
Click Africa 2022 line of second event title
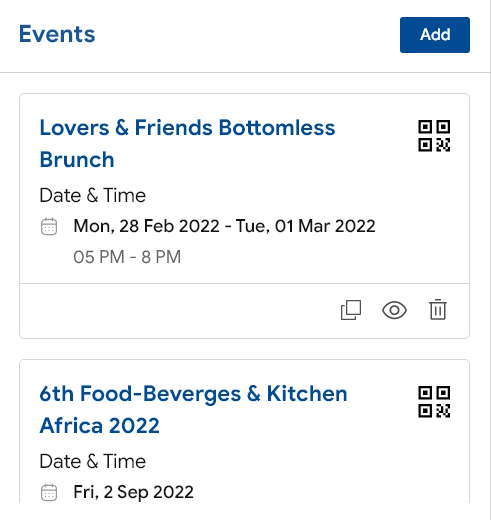[100, 426]
